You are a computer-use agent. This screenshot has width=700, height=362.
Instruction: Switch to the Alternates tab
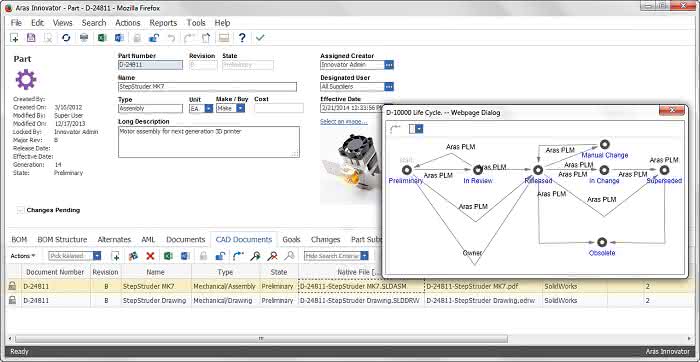(114, 240)
